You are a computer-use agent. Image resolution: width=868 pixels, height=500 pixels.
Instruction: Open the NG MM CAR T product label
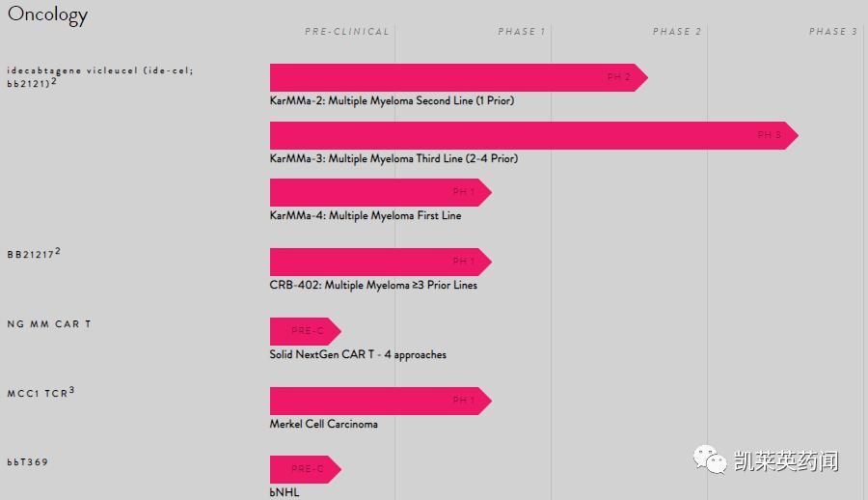pos(49,324)
